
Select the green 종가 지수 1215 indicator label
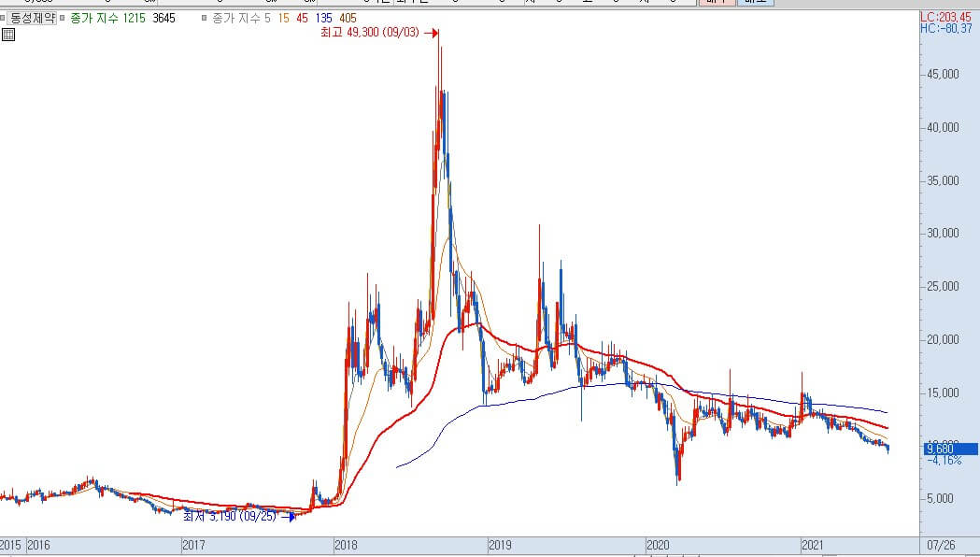point(107,18)
